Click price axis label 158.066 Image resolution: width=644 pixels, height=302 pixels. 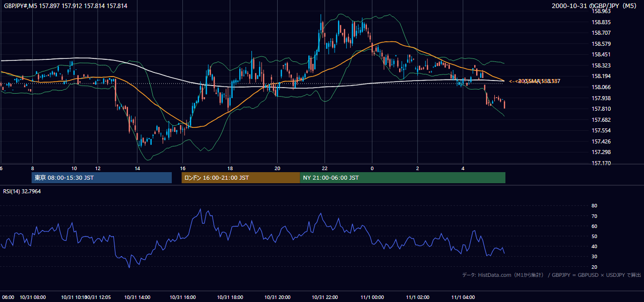[601, 87]
